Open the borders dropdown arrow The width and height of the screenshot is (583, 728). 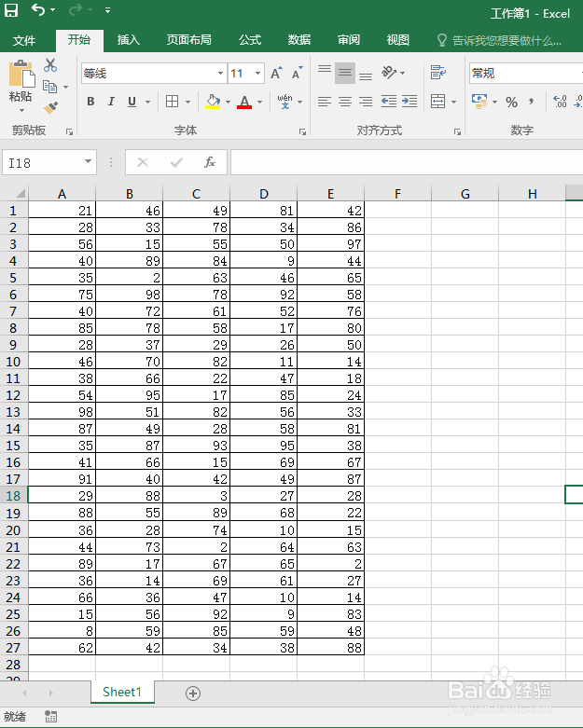click(188, 102)
